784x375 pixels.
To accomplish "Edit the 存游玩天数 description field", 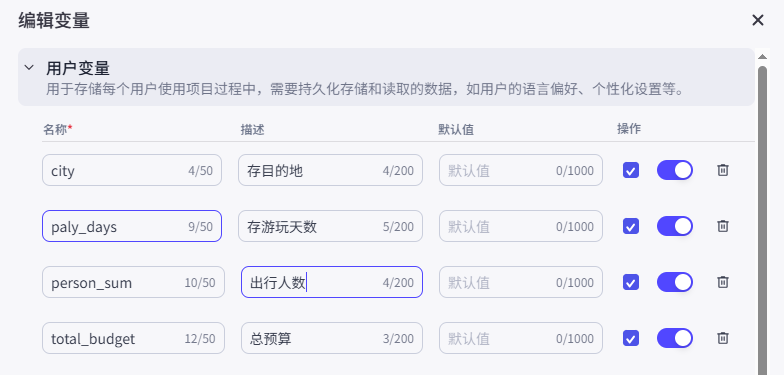I will [330, 226].
